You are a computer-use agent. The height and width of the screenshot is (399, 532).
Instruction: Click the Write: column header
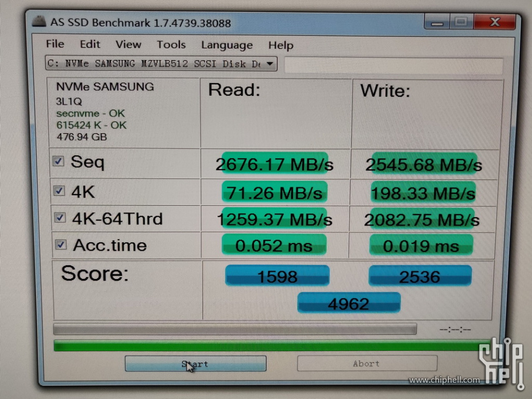pos(385,91)
